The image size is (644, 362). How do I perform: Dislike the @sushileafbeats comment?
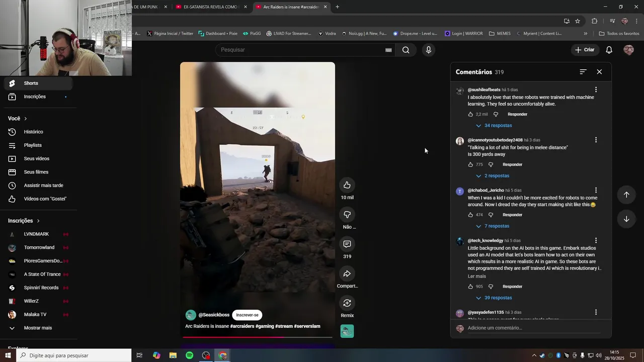pos(496,114)
